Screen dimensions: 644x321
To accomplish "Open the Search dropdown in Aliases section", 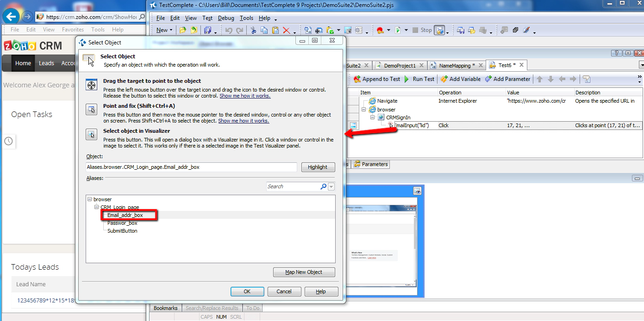I will [331, 186].
